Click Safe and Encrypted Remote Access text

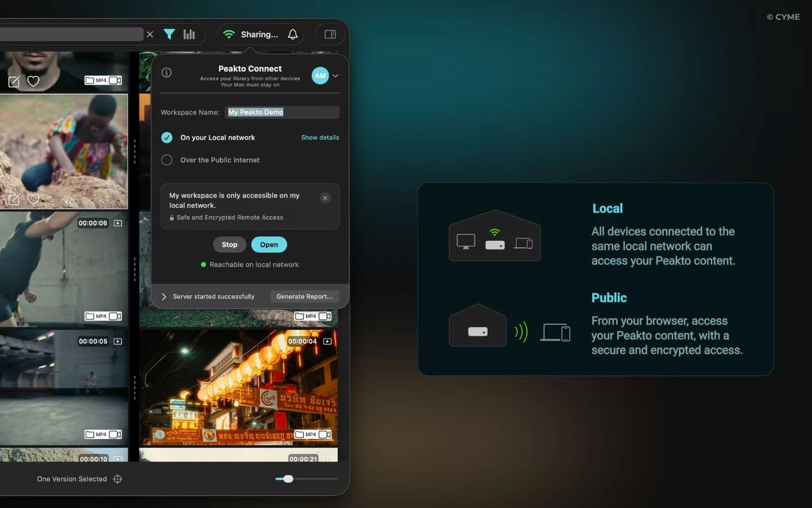coord(230,217)
